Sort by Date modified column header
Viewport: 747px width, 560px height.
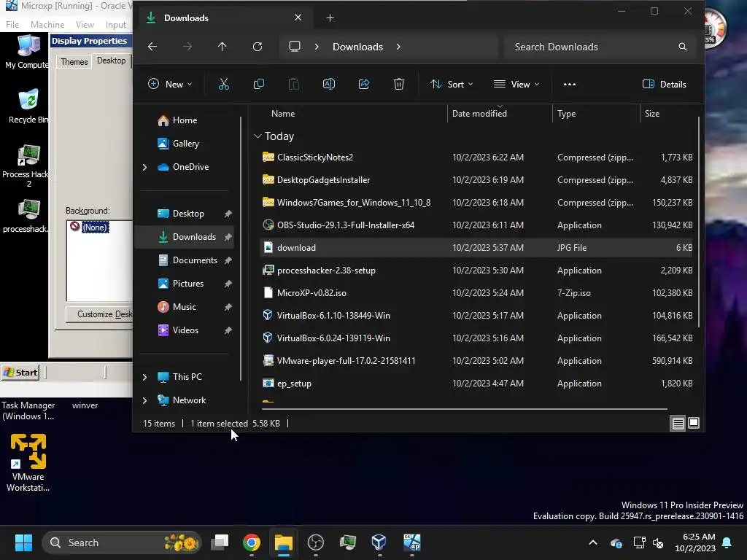479,114
